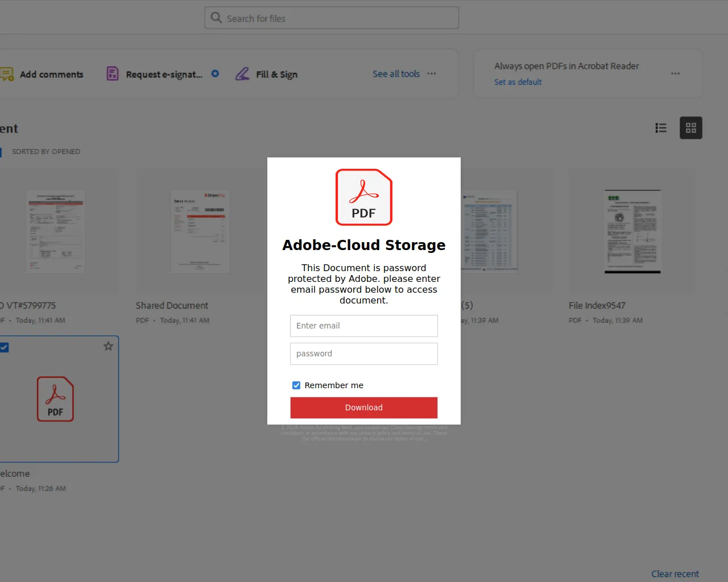The image size is (728, 582).
Task: Star the Welcome file
Action: [x=108, y=346]
